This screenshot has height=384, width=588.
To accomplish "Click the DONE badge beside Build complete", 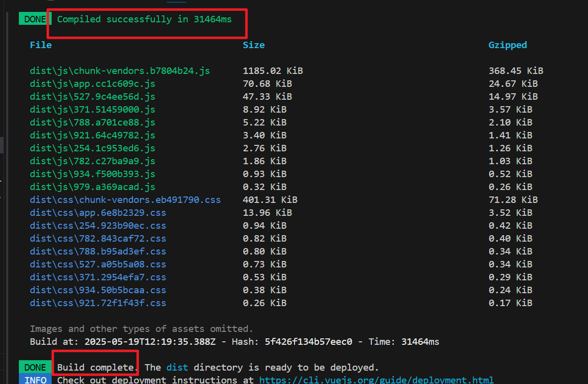I will pos(35,367).
